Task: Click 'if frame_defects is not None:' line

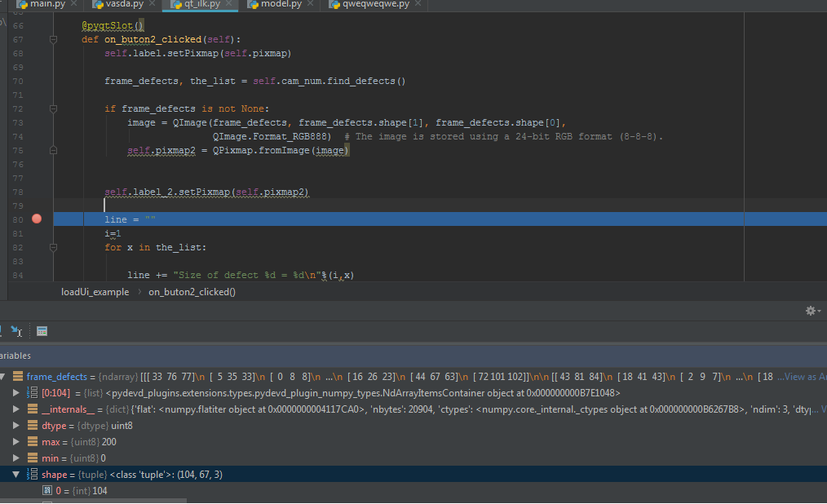Action: click(x=187, y=108)
